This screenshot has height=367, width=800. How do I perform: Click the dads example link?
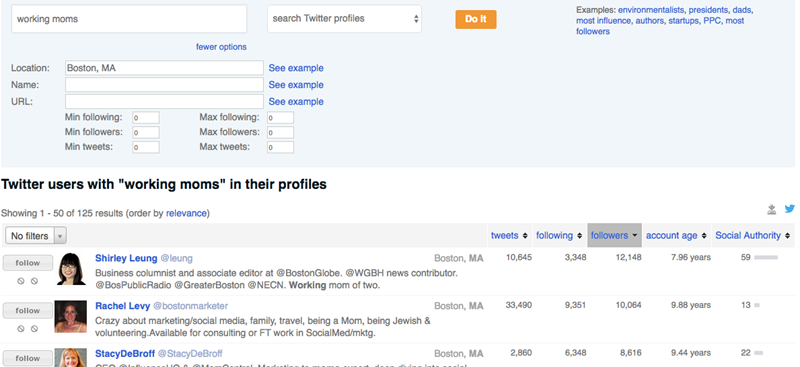[x=742, y=10]
